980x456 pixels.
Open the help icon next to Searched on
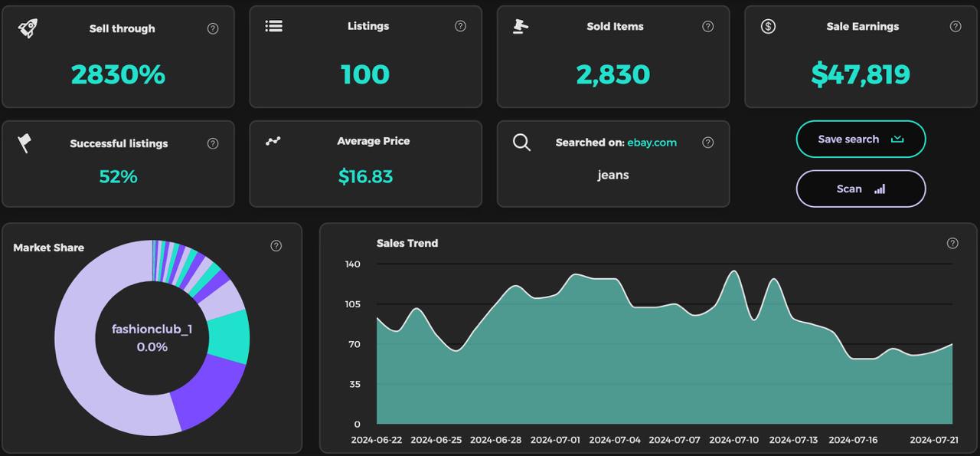707,143
